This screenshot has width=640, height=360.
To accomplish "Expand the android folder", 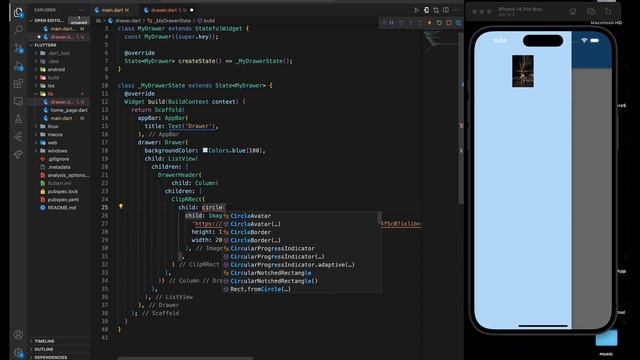I will pyautogui.click(x=56, y=69).
